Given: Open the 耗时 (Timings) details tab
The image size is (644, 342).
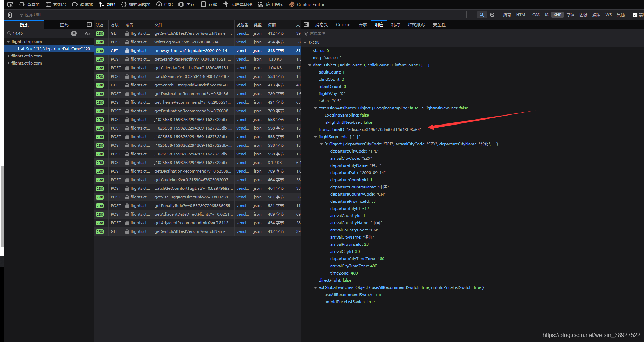Looking at the screenshot, I should click(395, 25).
